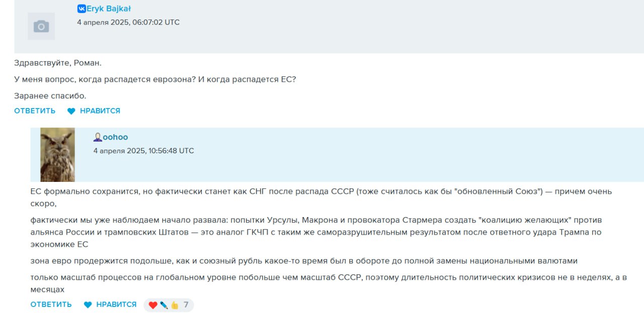
Task: Click the heart icon under Eryk's comment
Action: click(x=71, y=111)
